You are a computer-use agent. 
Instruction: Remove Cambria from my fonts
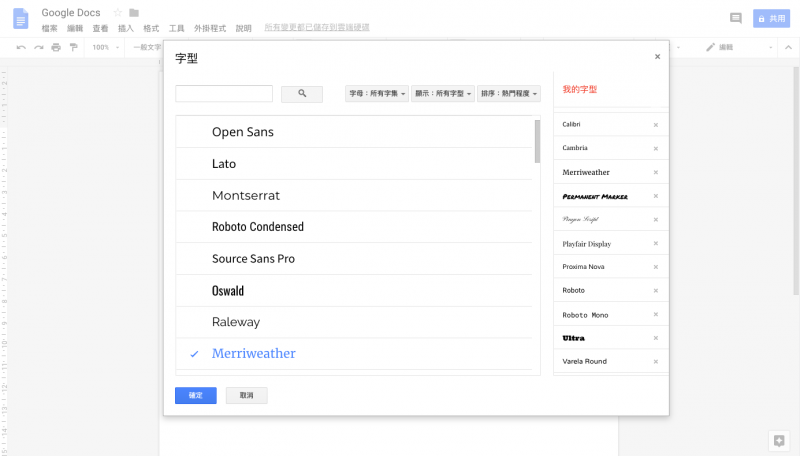tap(656, 148)
